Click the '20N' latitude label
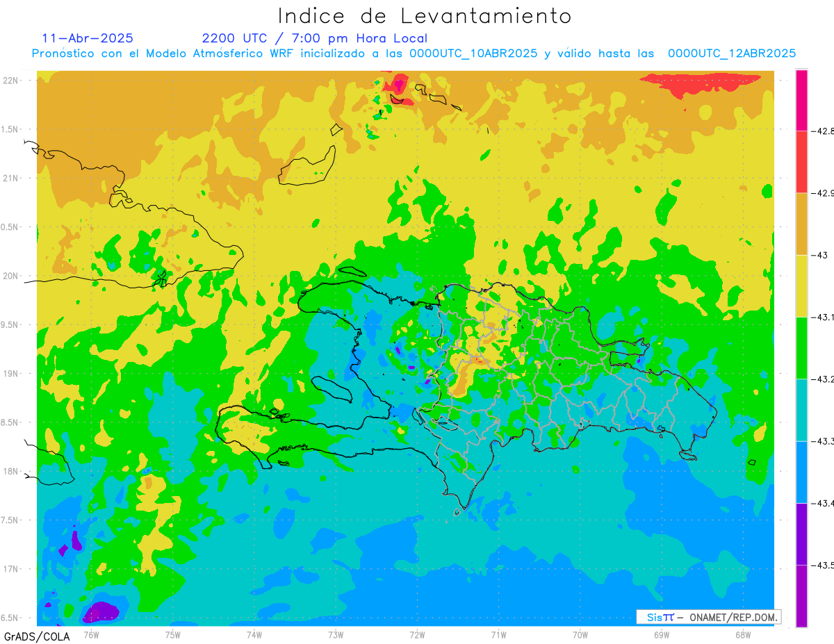 pyautogui.click(x=11, y=276)
